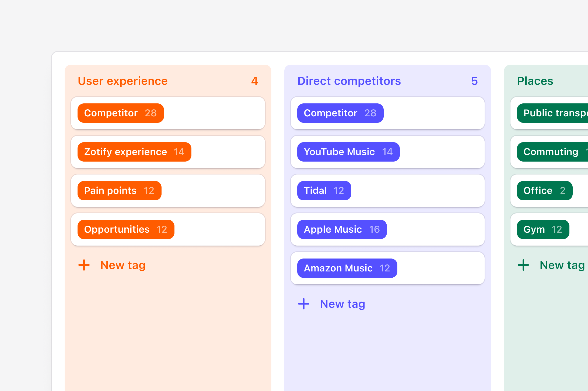
Task: Select the Tidal tag
Action: (324, 191)
